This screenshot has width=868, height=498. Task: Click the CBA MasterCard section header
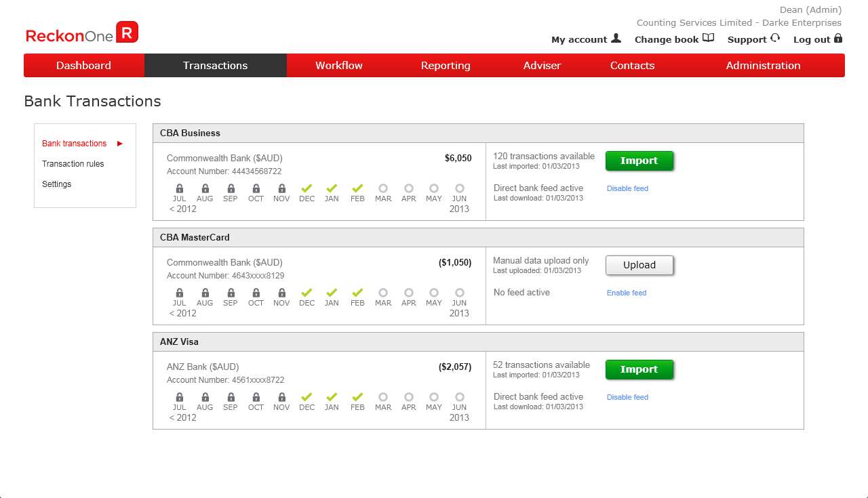tap(478, 238)
